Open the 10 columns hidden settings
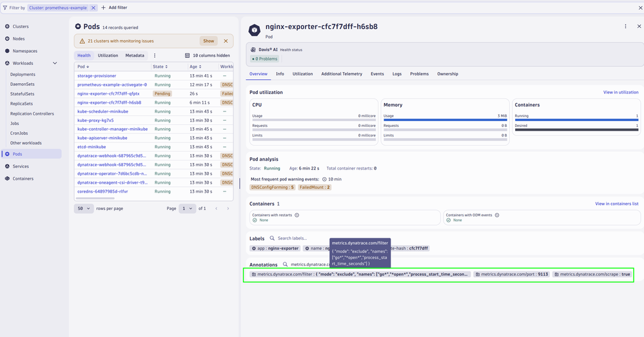The width and height of the screenshot is (644, 337). [x=207, y=55]
